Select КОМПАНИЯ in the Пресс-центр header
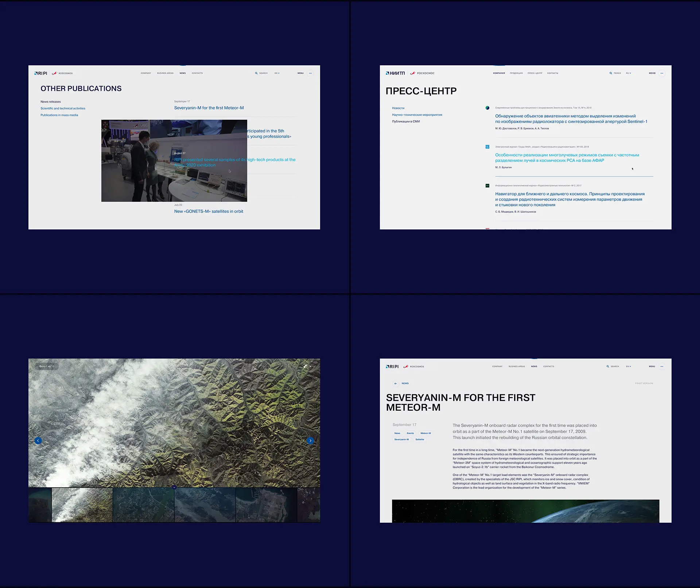 point(499,73)
